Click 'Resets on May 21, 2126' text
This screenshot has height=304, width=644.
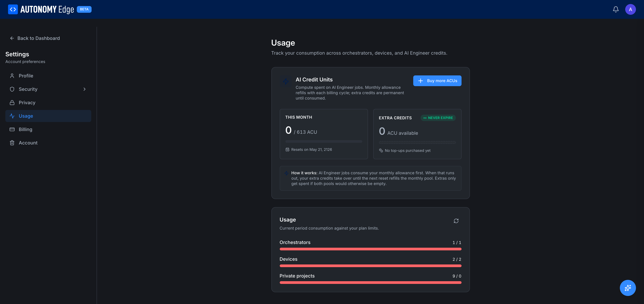pyautogui.click(x=311, y=150)
